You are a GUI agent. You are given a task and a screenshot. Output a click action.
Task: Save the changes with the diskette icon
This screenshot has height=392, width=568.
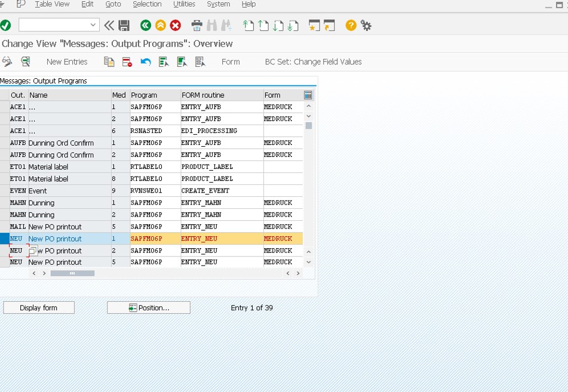point(124,25)
